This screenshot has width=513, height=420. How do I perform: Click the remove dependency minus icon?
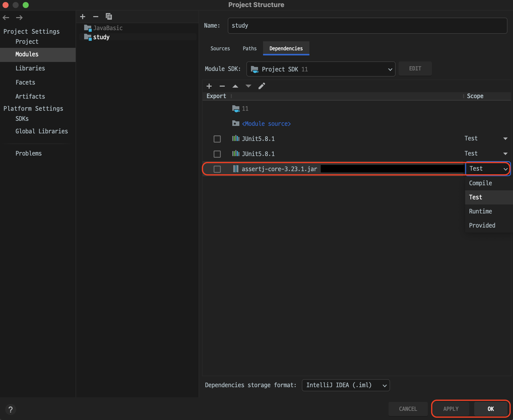click(222, 86)
